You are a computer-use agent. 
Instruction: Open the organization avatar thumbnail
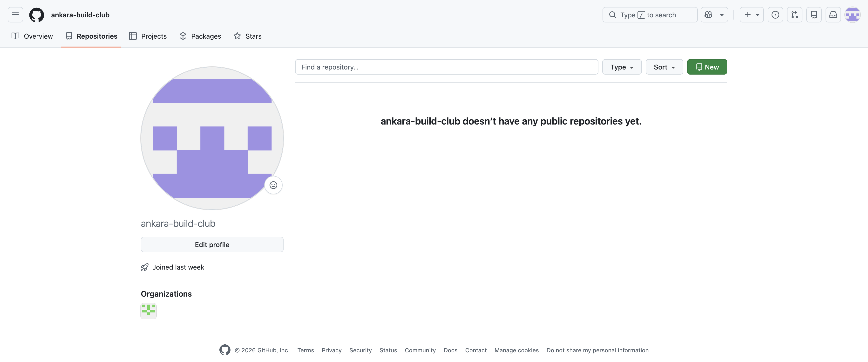148,311
